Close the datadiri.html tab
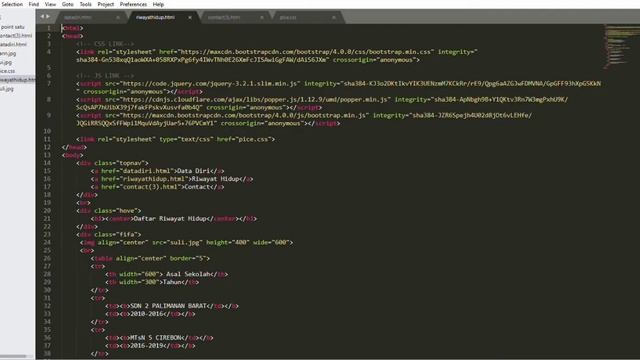 point(118,17)
